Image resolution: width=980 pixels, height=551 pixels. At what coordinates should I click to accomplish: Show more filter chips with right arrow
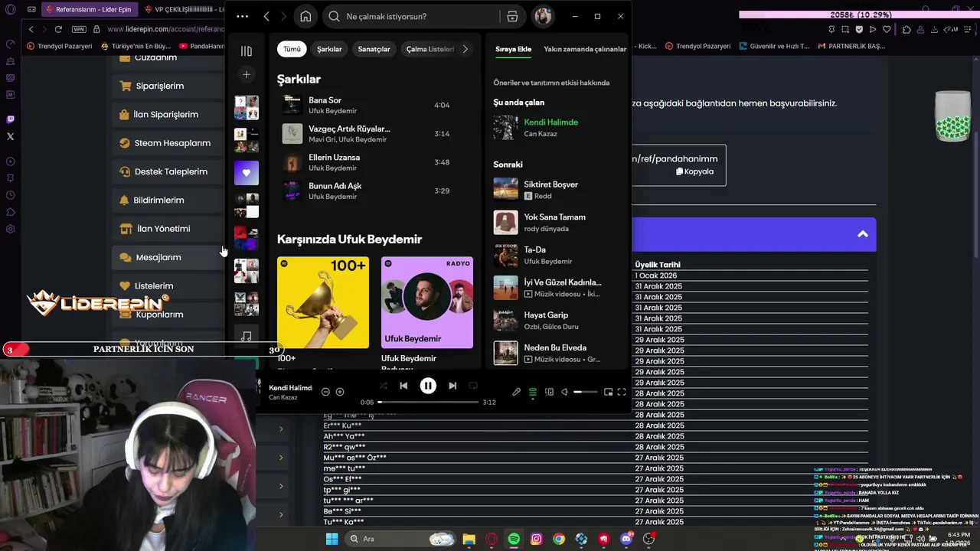pyautogui.click(x=465, y=49)
